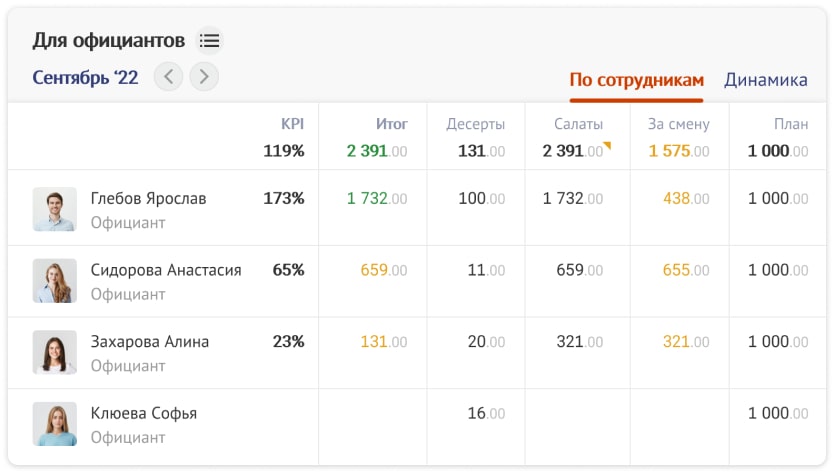Open the Сентябрь '22 period selector

(85, 77)
